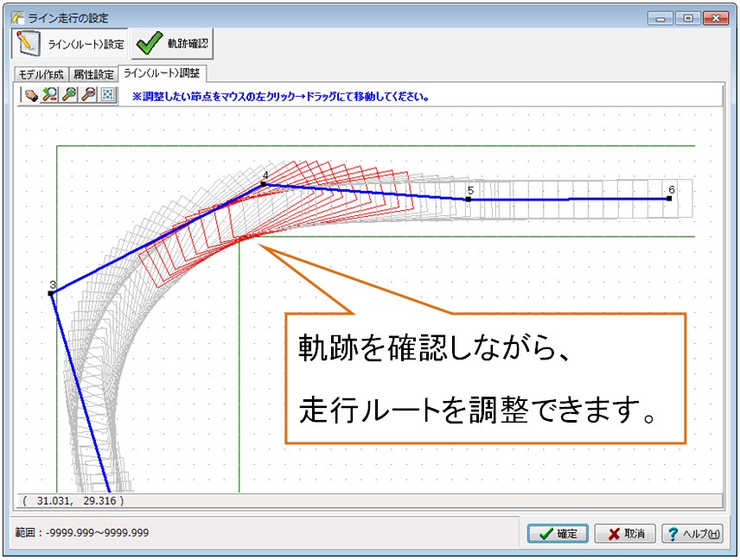The width and height of the screenshot is (740, 560).
Task: Minimize the ライン走行の設定 window
Action: [x=660, y=18]
